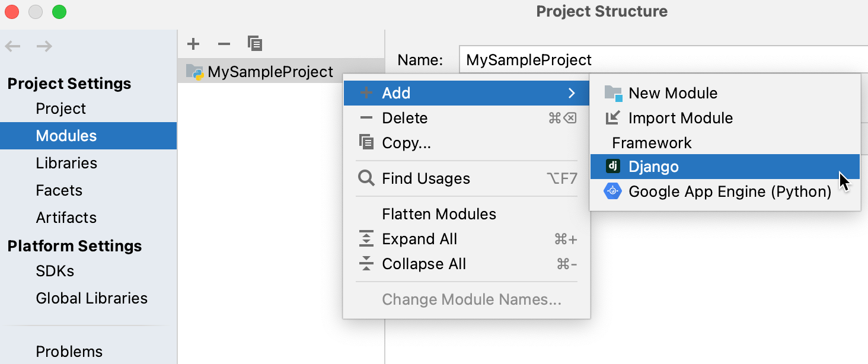Click the back navigation arrow
Image resolution: width=868 pixels, height=364 pixels.
13,46
